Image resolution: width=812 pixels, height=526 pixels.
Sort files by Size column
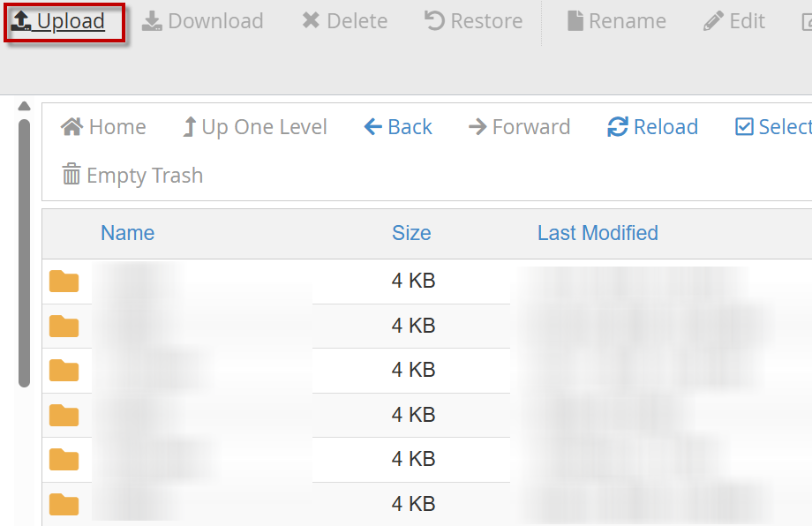tap(411, 233)
